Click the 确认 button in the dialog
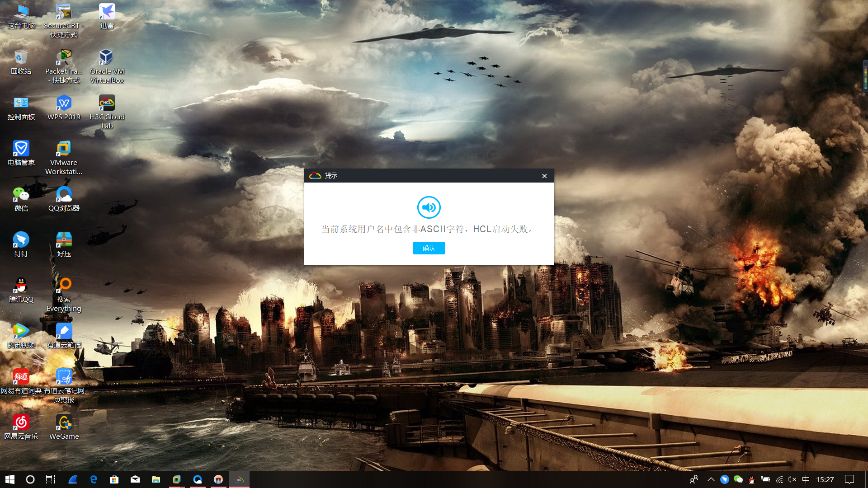The height and width of the screenshot is (488, 868). [x=429, y=248]
